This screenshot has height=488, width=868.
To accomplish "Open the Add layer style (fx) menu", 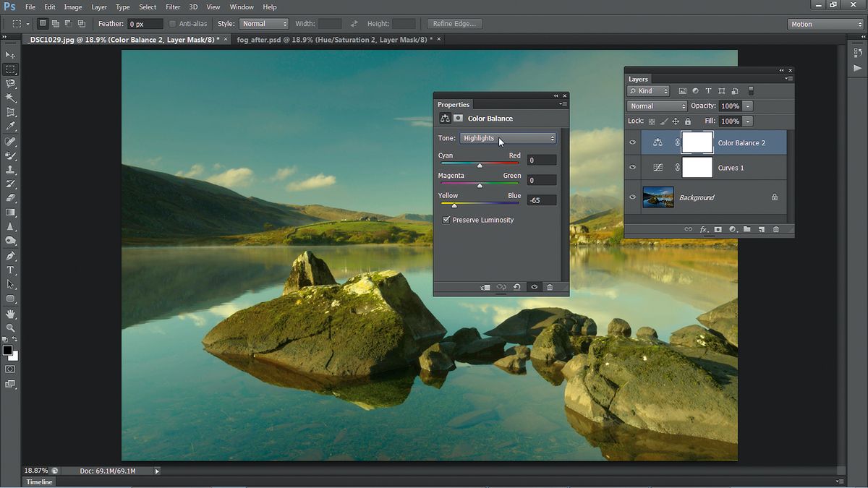I will click(703, 229).
